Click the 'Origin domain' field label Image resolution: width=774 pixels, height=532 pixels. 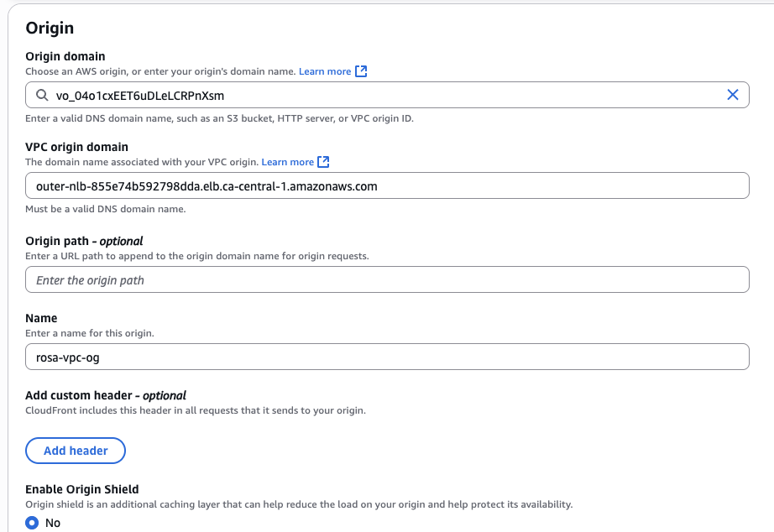click(65, 56)
